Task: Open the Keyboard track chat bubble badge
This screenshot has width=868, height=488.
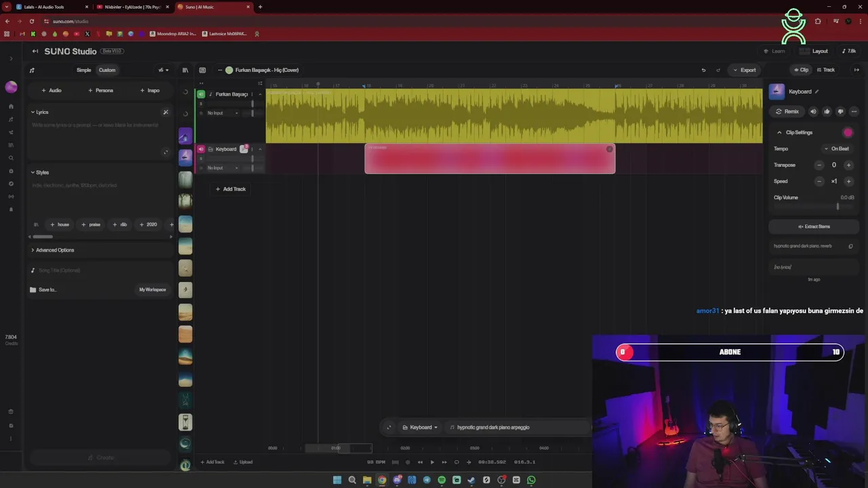Action: [244, 149]
